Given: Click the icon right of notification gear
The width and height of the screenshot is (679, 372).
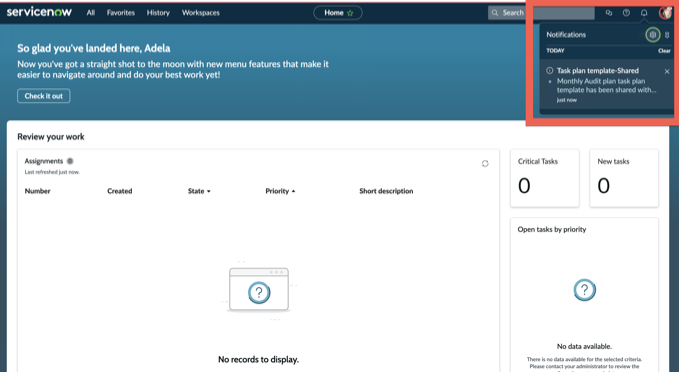Looking at the screenshot, I should pos(667,35).
